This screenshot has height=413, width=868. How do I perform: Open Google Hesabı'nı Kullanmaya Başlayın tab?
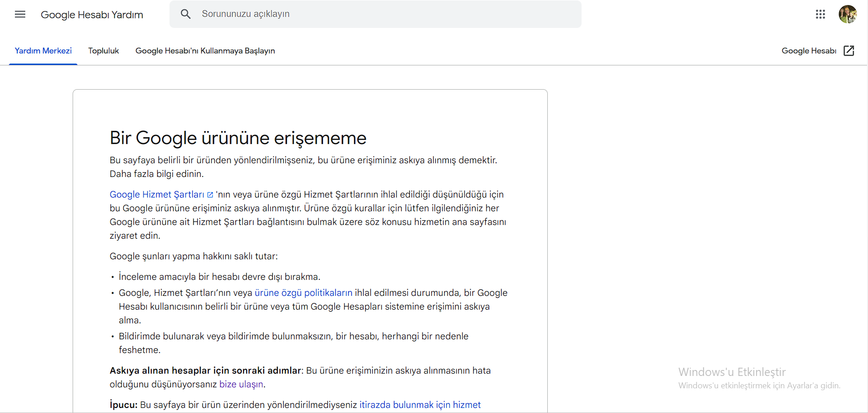click(x=205, y=51)
